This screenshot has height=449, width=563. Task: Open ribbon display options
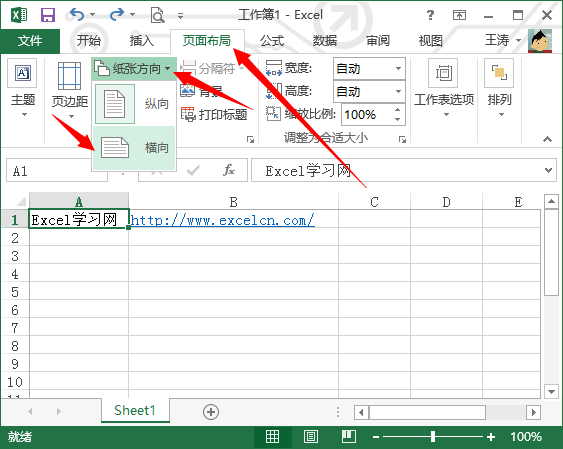[459, 15]
